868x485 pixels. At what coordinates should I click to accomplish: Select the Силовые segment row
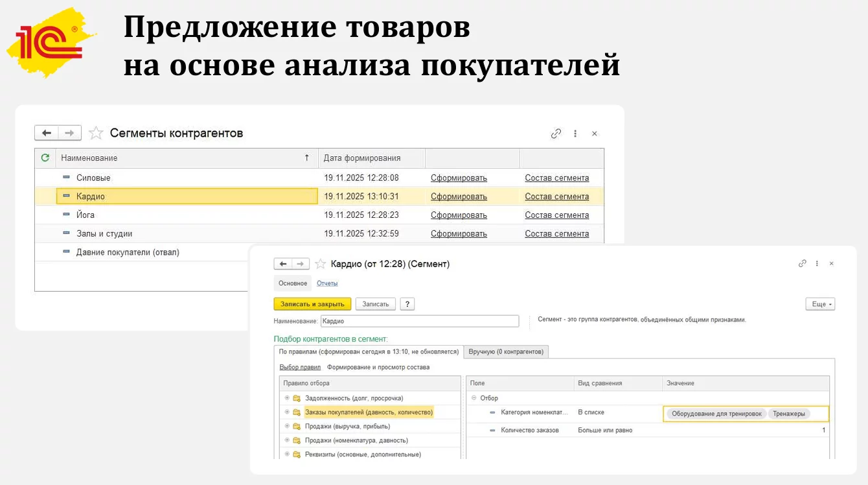click(319, 178)
